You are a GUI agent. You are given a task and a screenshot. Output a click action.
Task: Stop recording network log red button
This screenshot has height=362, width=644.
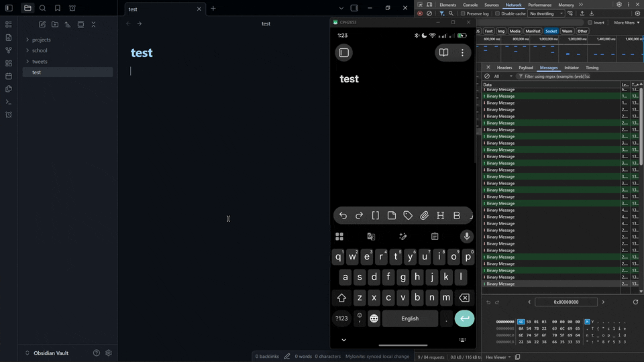click(420, 13)
